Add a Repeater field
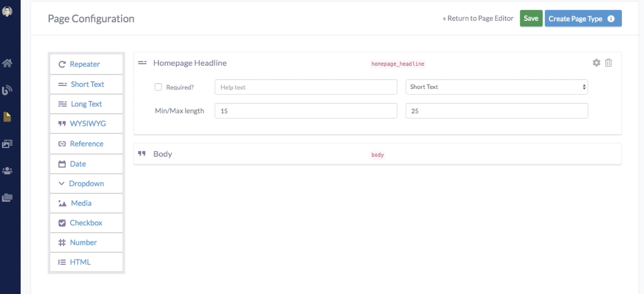Viewport: 644px width, 294px height. click(x=86, y=64)
